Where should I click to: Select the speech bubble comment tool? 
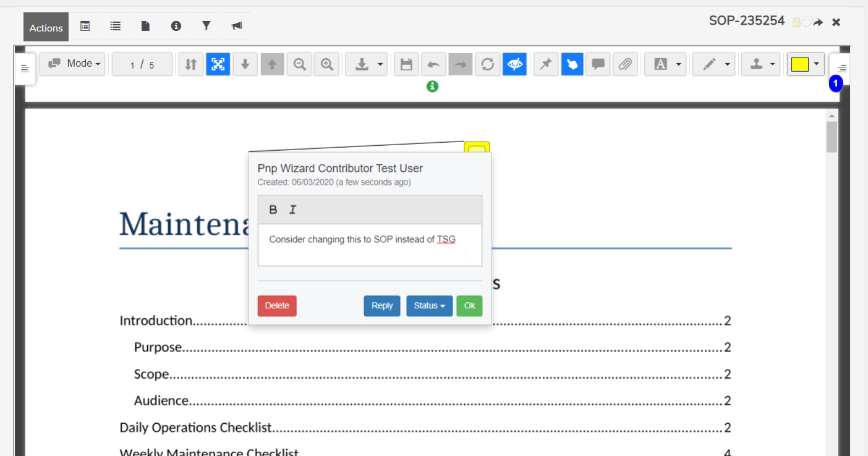tap(598, 64)
